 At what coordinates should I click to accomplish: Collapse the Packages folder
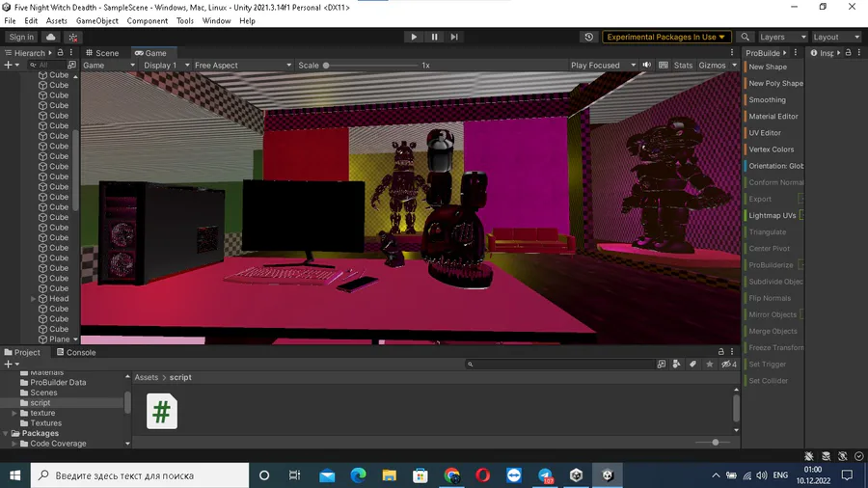[x=6, y=433]
